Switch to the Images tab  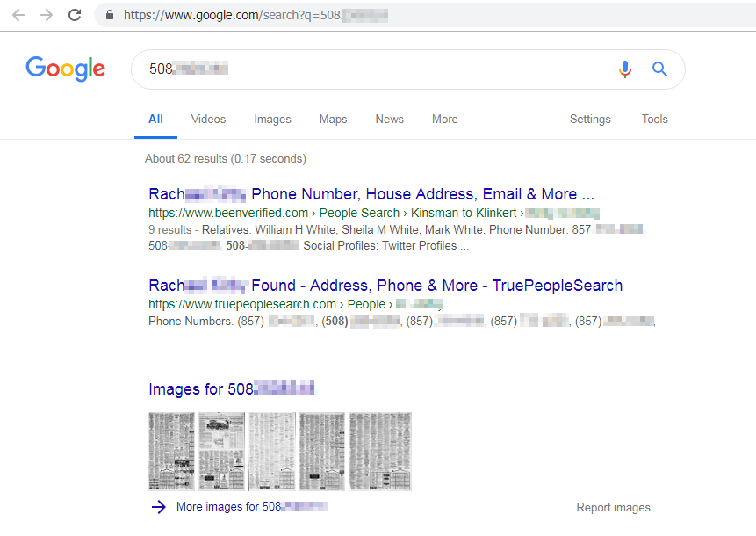pos(272,120)
